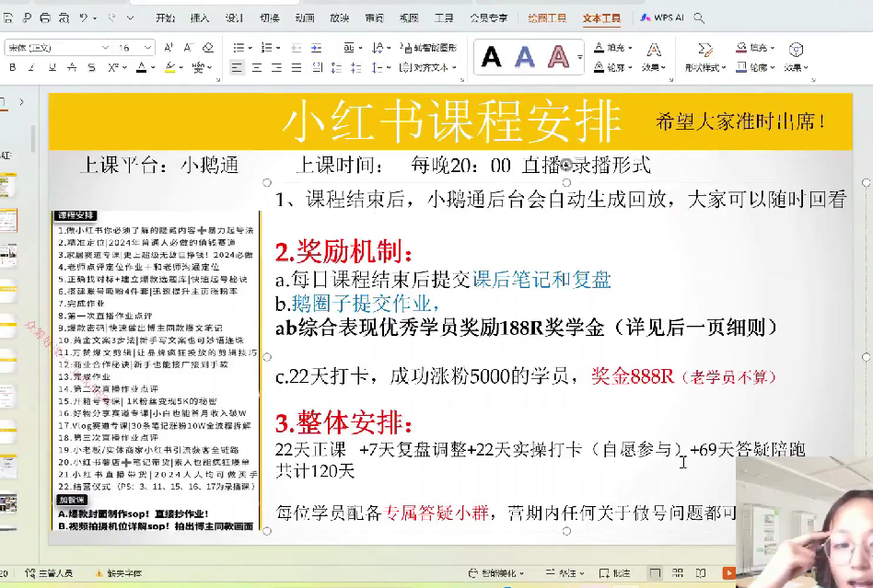Screen dimensions: 873x588
Task: Click the Increase Indent icon
Action: [316, 48]
